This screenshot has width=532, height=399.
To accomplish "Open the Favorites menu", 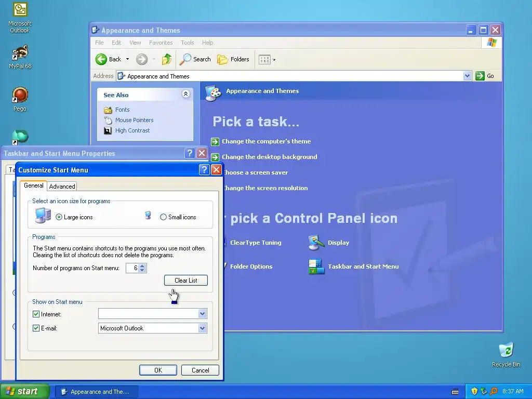I will click(x=161, y=43).
